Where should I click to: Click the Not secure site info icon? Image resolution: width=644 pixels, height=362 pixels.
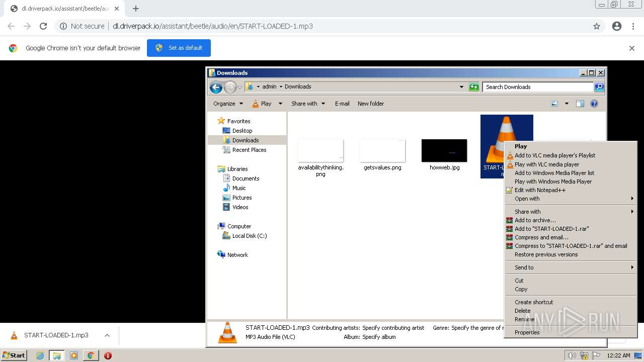point(63,26)
